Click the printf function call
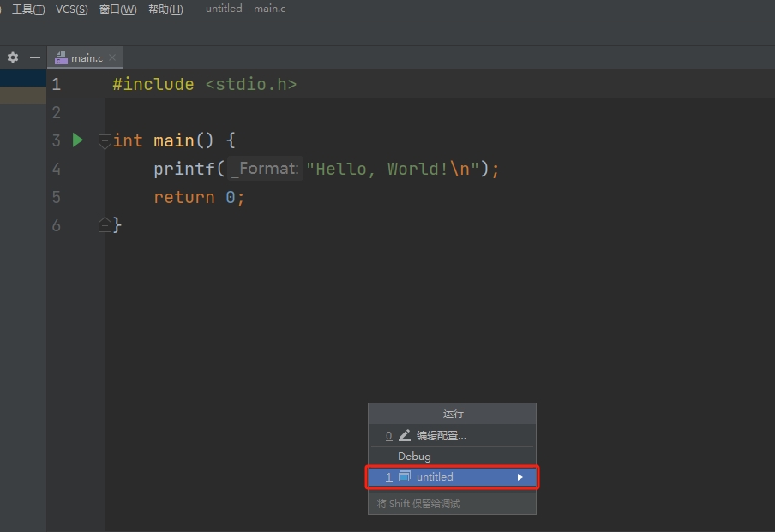The height and width of the screenshot is (532, 775). point(184,169)
